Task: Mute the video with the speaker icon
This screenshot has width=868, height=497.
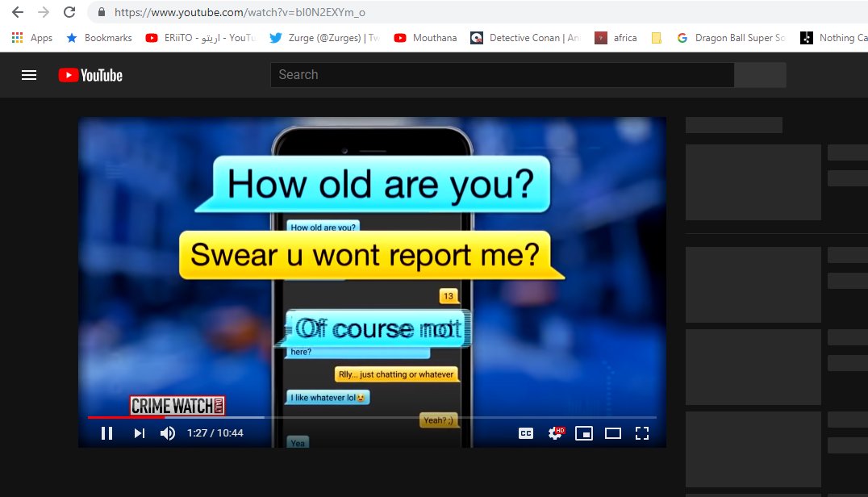Action: (x=168, y=432)
